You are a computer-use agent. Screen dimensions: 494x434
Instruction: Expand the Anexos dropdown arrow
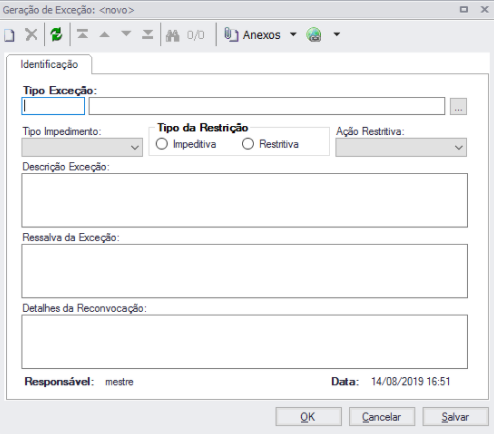pos(293,34)
